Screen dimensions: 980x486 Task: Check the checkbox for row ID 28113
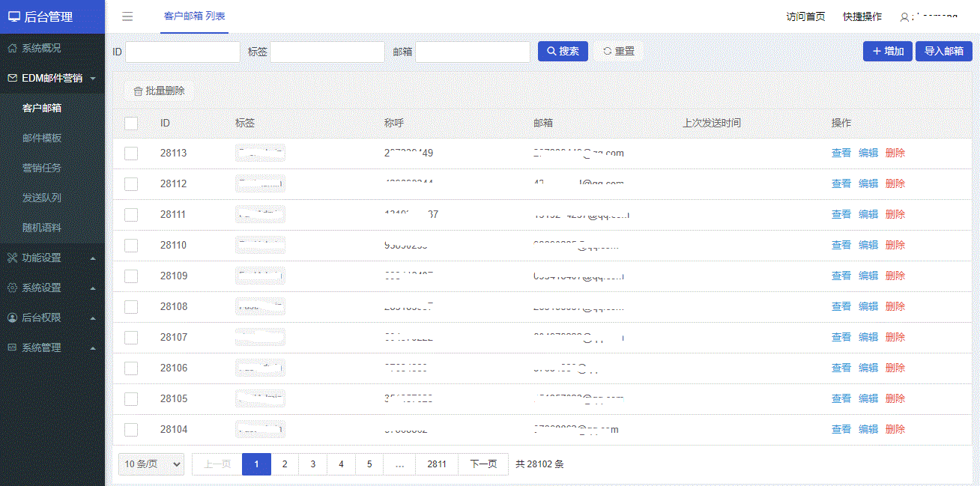point(131,154)
